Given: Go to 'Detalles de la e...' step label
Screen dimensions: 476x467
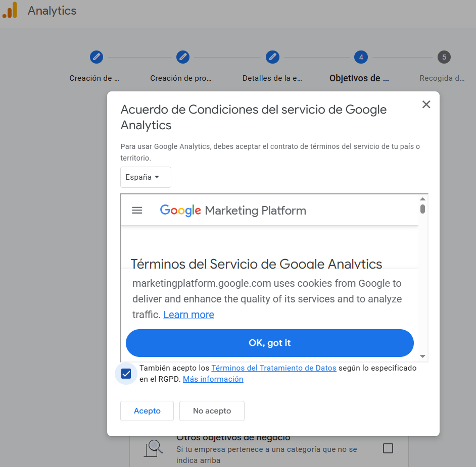Looking at the screenshot, I should [x=272, y=78].
